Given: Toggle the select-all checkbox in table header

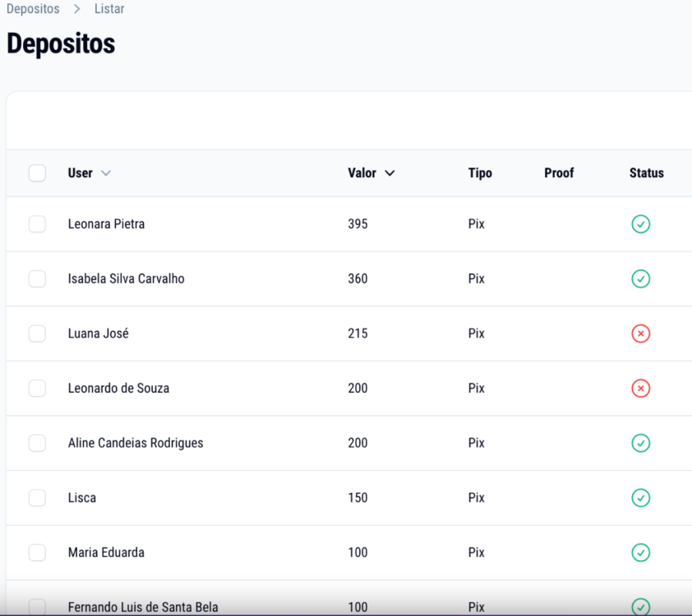Looking at the screenshot, I should (x=37, y=172).
